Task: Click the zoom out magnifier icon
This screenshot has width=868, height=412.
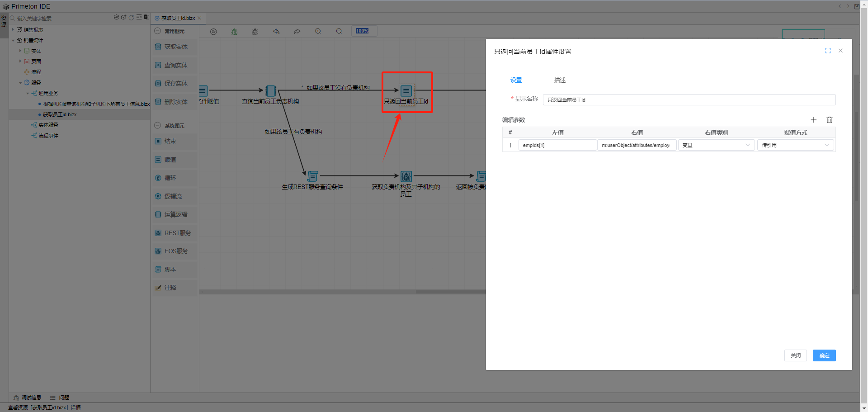Action: coord(339,31)
